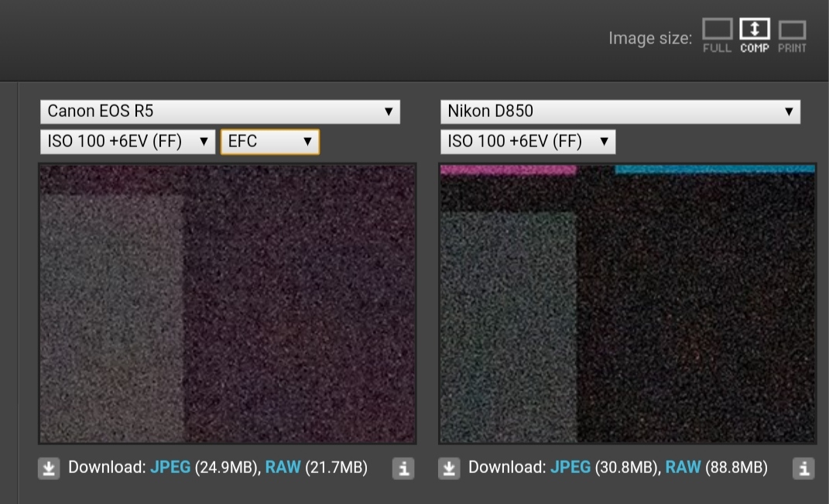Open the Nikon D850 camera dropdown
The image size is (829, 504).
(620, 111)
